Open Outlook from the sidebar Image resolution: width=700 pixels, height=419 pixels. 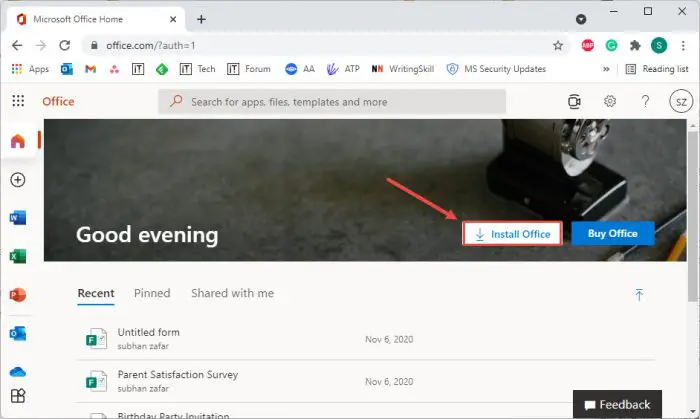tap(18, 333)
